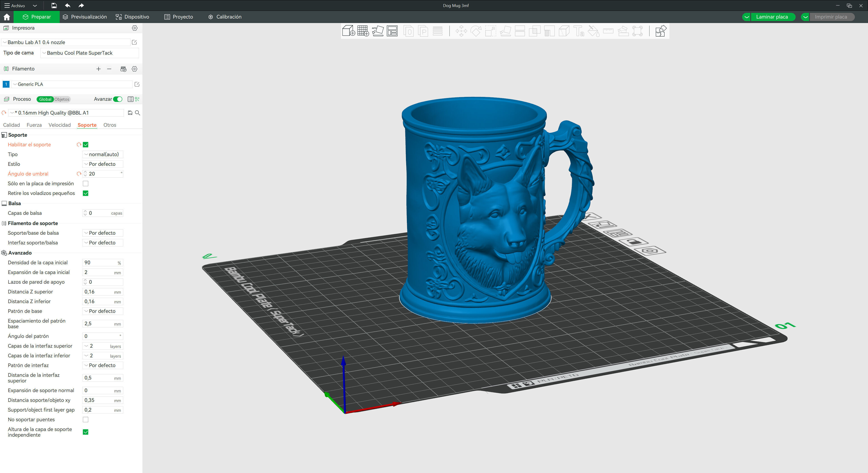Click the Save project icon
Image resolution: width=868 pixels, height=473 pixels.
54,5
